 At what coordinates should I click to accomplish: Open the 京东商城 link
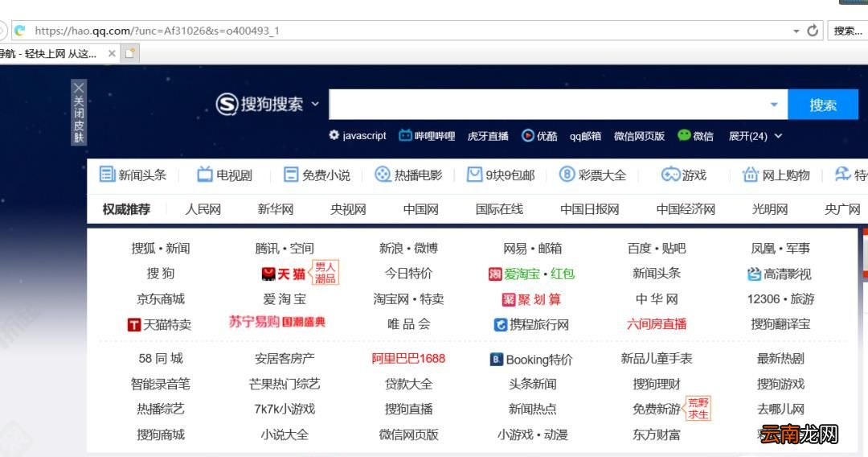point(161,299)
